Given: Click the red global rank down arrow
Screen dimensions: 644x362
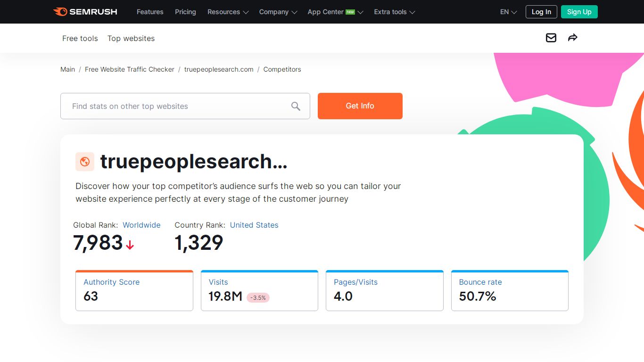Looking at the screenshot, I should 130,245.
